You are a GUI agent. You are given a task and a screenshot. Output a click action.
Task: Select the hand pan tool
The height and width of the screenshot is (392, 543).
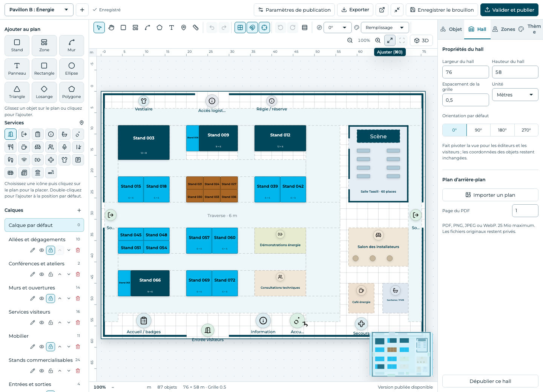coord(111,28)
